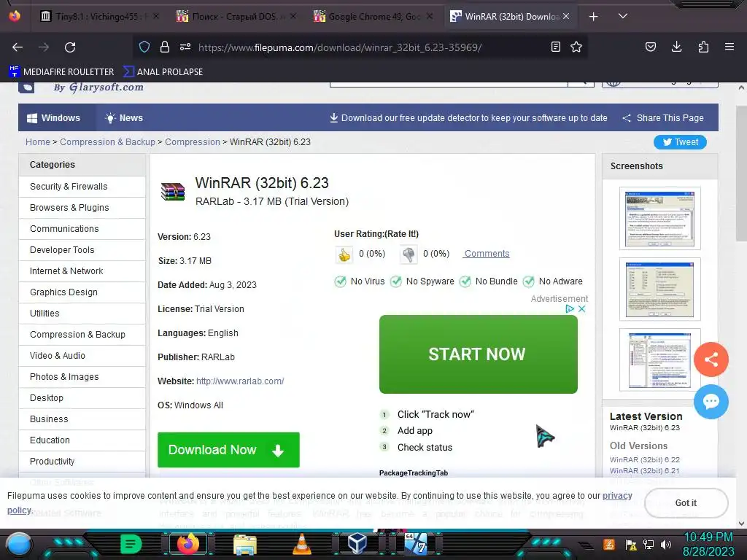Open the Start orb on taskbar
Screen dimensions: 747x560
[x=19, y=544]
